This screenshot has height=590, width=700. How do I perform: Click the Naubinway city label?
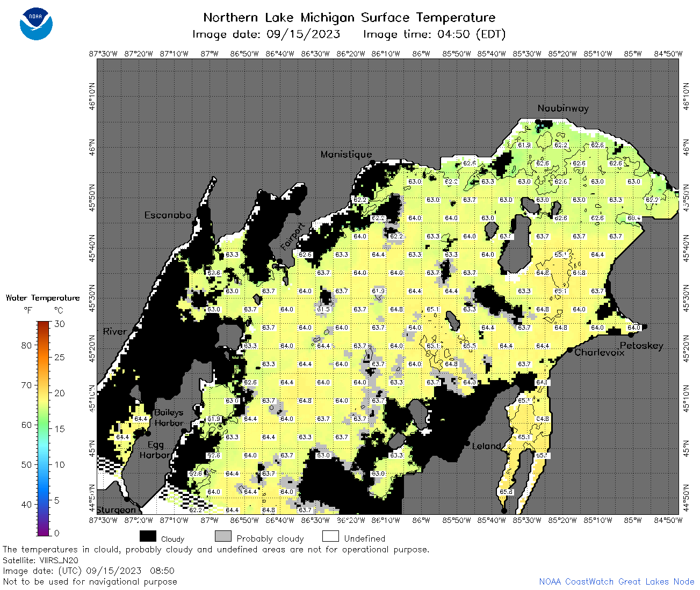pos(563,108)
